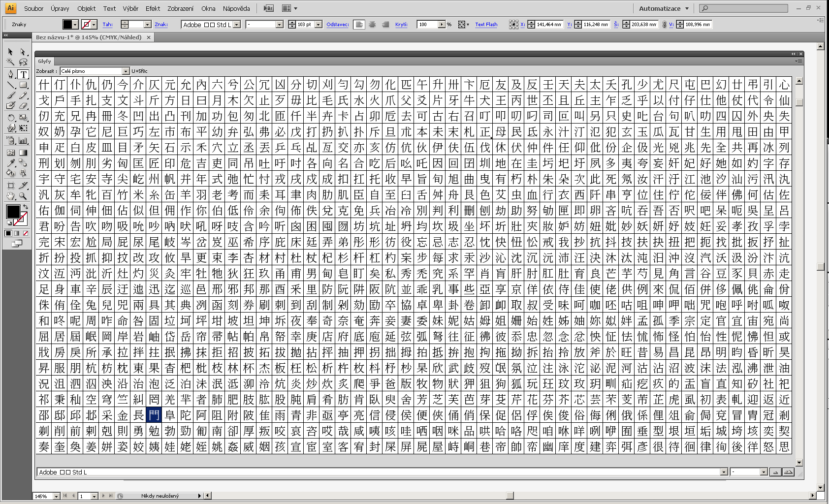Click the Eraser tool
This screenshot has height=504, width=829.
tap(23, 105)
